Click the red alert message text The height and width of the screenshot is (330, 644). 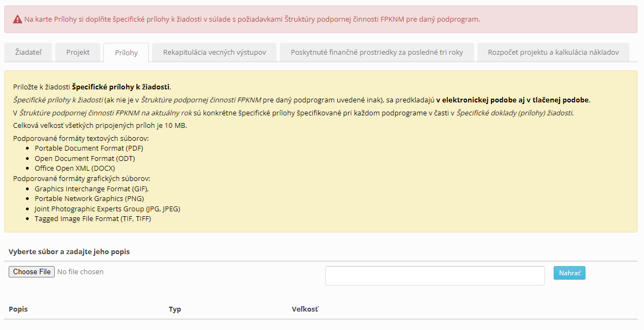pyautogui.click(x=252, y=20)
